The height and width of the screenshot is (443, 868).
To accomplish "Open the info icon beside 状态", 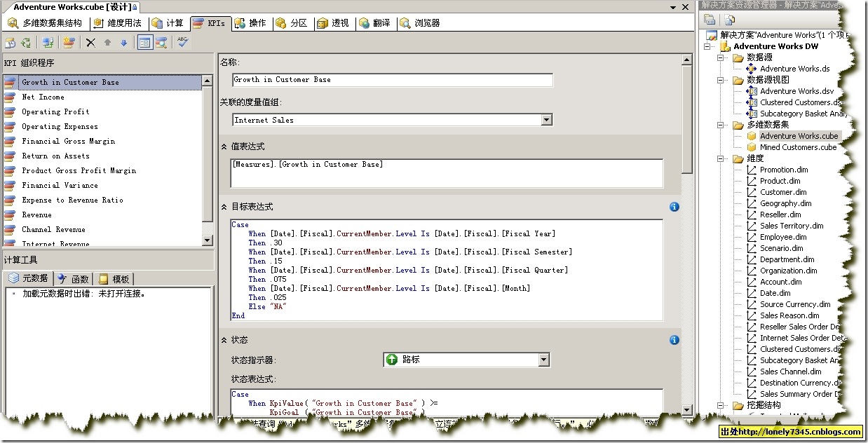I will 674,340.
